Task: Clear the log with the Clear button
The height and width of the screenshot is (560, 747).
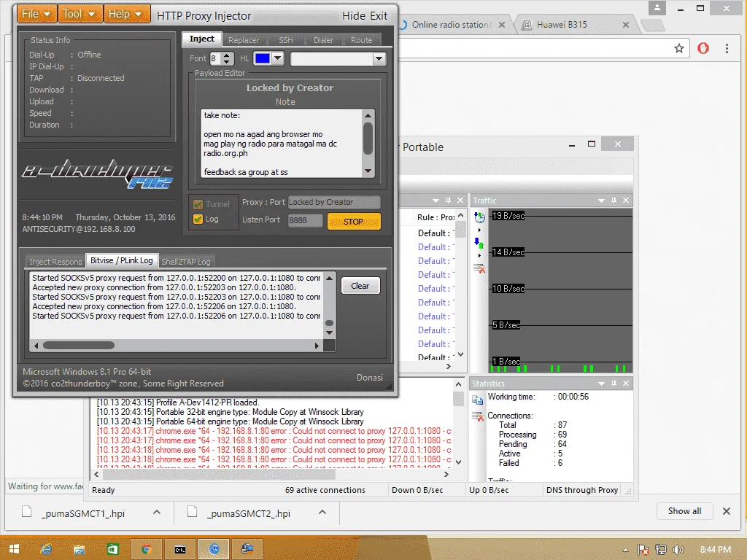Action: (x=360, y=286)
